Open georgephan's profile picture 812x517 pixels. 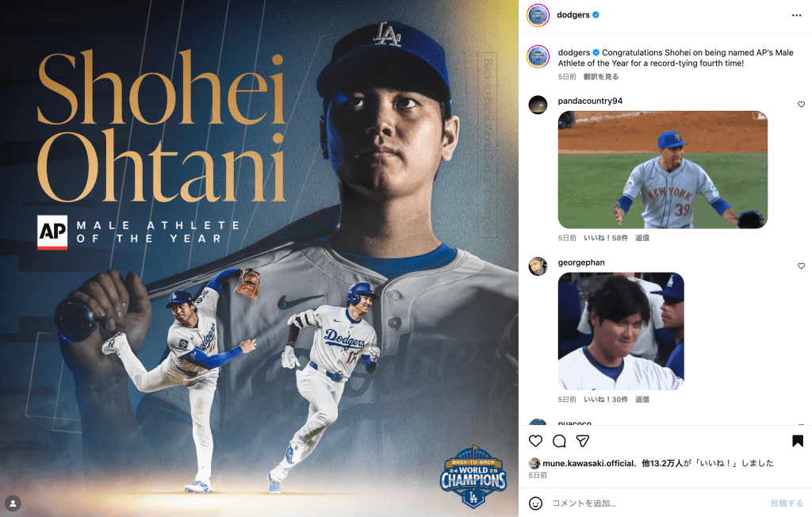[x=538, y=266]
